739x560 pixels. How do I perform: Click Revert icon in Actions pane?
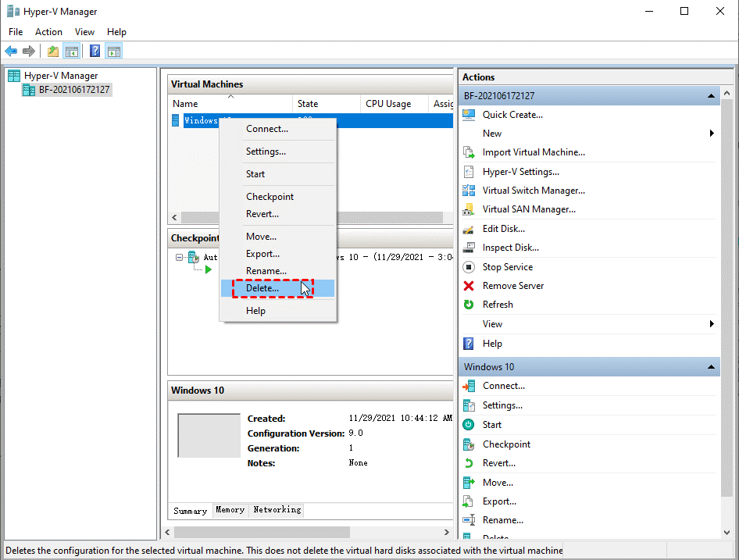(469, 463)
